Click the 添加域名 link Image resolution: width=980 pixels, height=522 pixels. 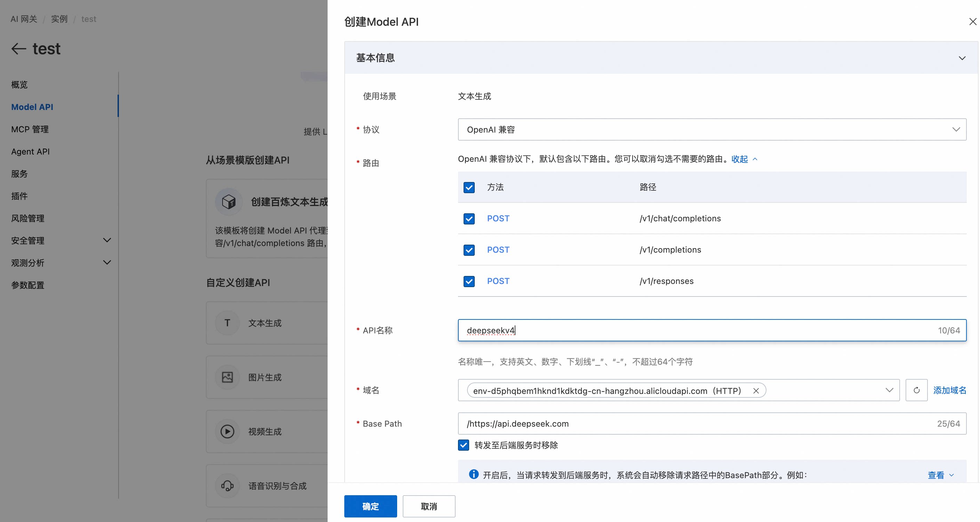[949, 390]
